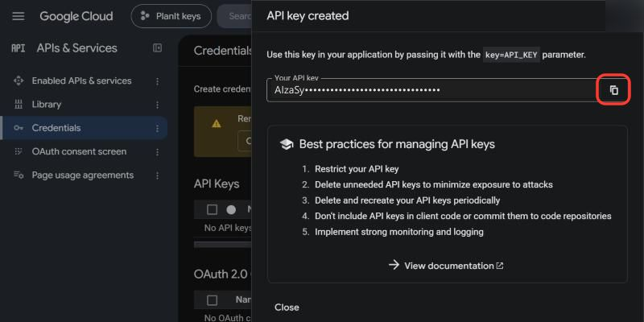
Task: Select all API Keys checkbox
Action: [x=212, y=210]
